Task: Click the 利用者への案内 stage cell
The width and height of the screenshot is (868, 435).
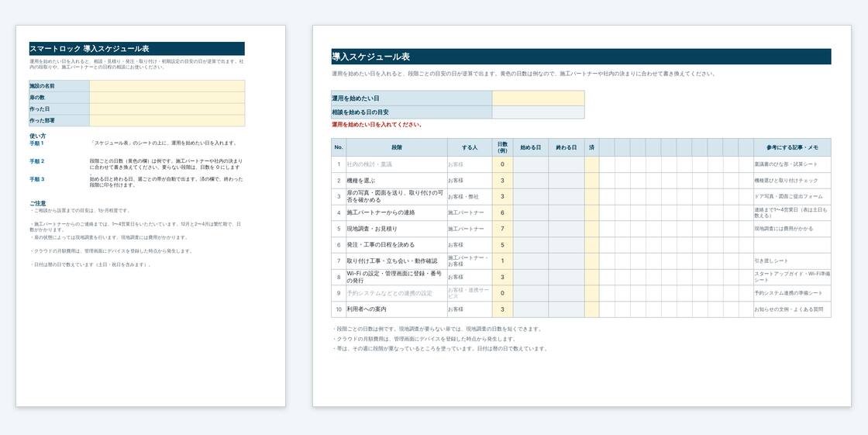Action: pos(397,309)
